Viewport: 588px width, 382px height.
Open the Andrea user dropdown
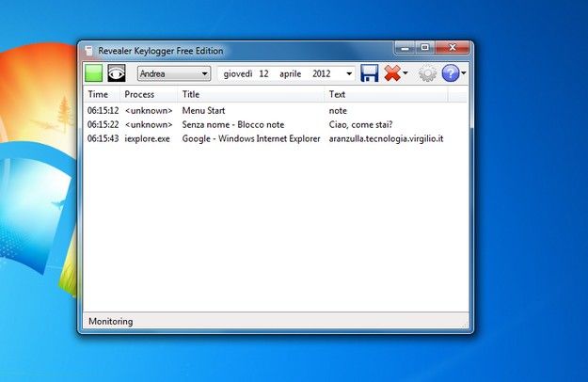174,73
